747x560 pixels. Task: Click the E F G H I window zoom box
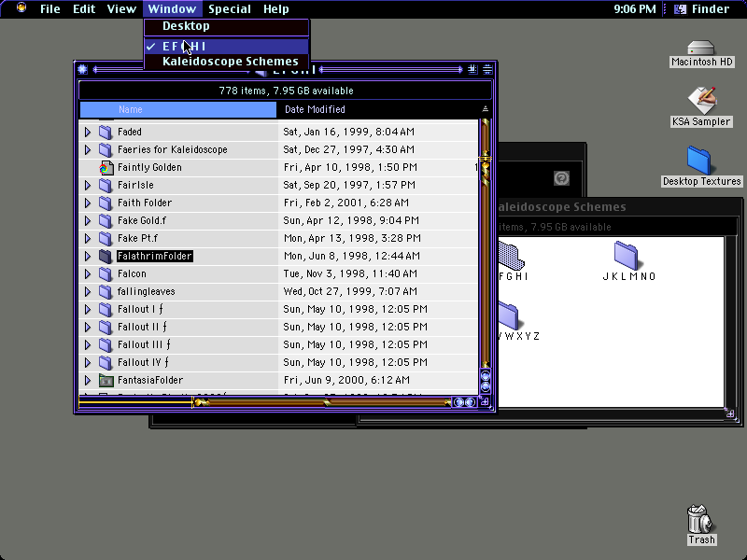[x=472, y=69]
